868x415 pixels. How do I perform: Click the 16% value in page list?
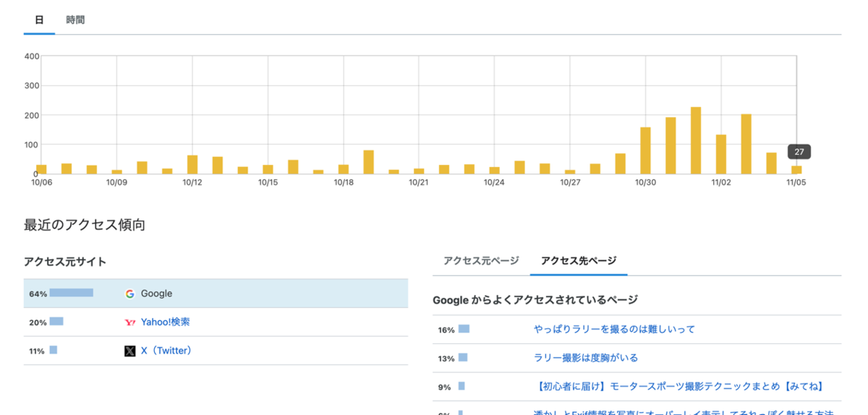(x=446, y=330)
